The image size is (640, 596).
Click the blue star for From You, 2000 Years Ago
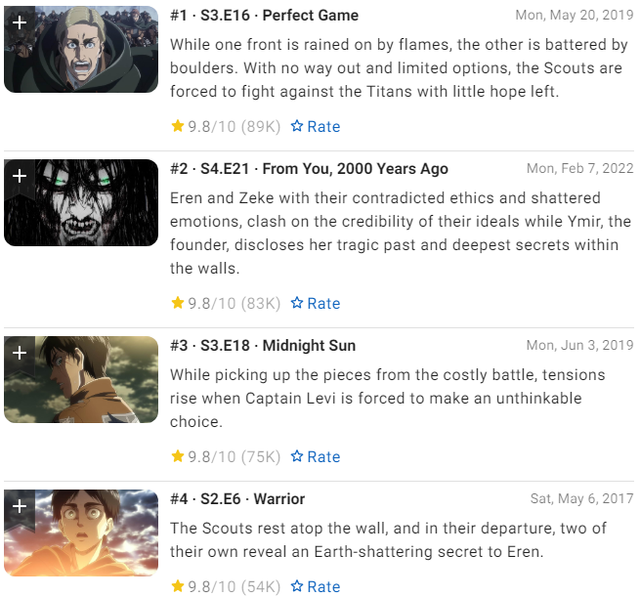coord(297,303)
